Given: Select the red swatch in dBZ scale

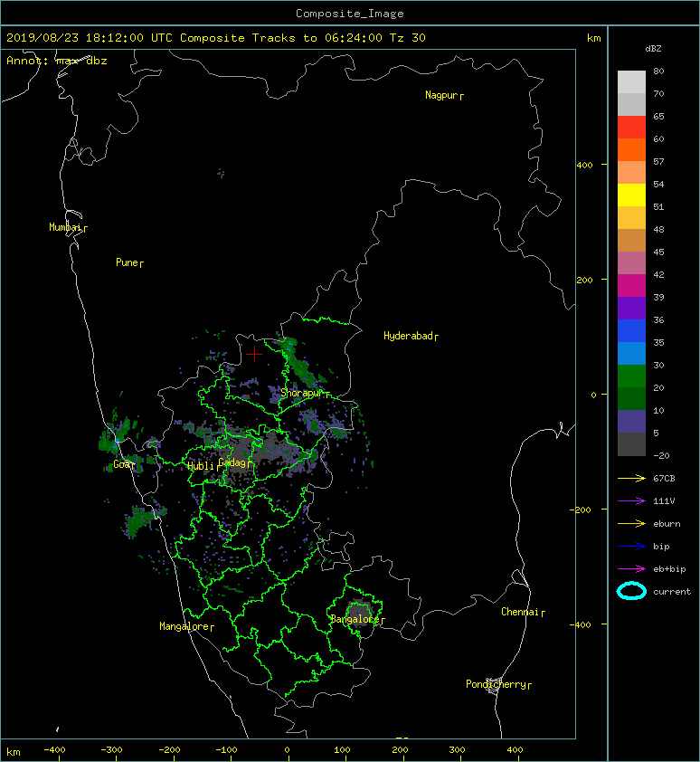Looking at the screenshot, I should tap(631, 127).
